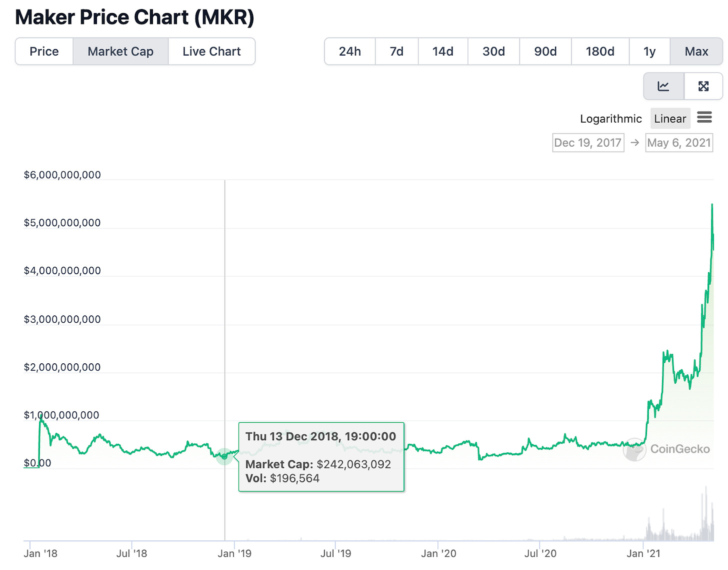Switch scale to Linear
Viewport: 728px width, 570px height.
(x=670, y=119)
